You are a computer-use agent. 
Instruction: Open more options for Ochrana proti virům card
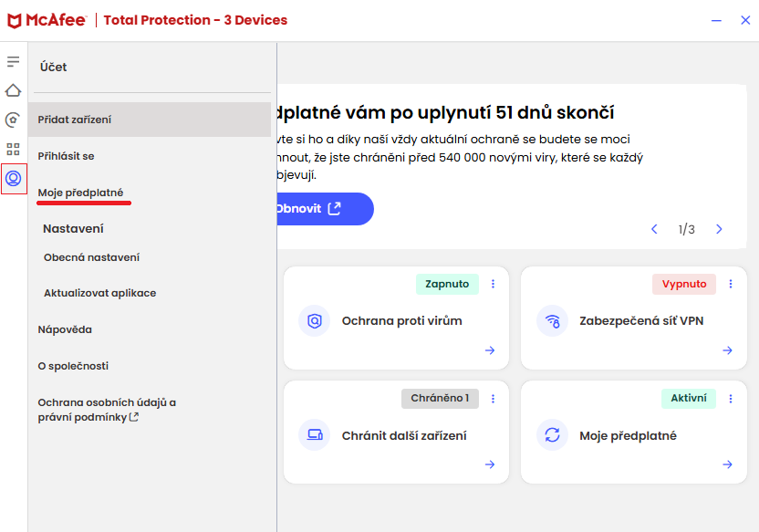pyautogui.click(x=493, y=284)
